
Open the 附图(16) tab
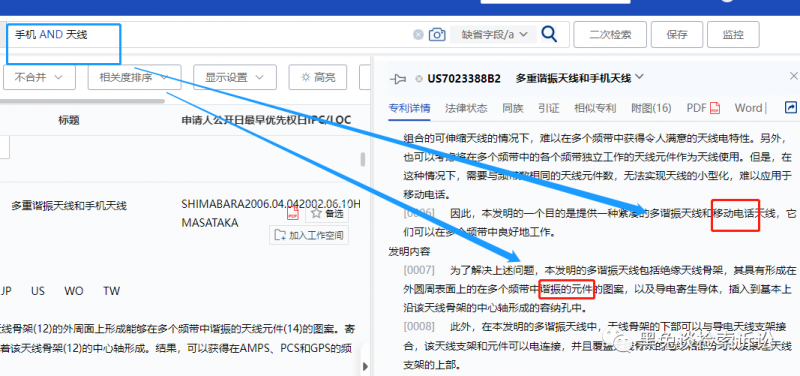click(x=651, y=108)
